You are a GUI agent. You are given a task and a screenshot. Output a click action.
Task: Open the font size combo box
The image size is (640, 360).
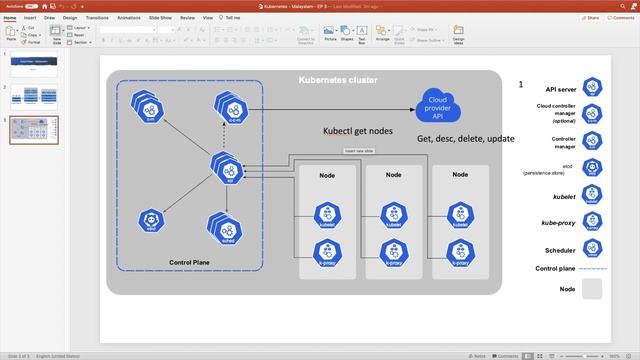(166, 30)
